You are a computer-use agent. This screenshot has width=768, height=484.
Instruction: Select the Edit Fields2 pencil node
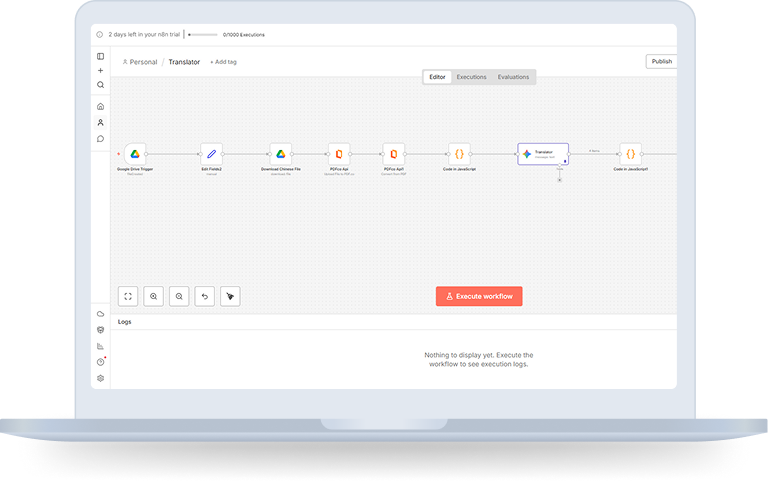(x=211, y=154)
